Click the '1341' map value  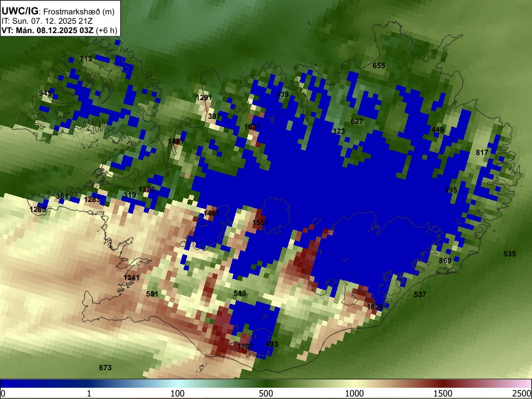click(131, 278)
